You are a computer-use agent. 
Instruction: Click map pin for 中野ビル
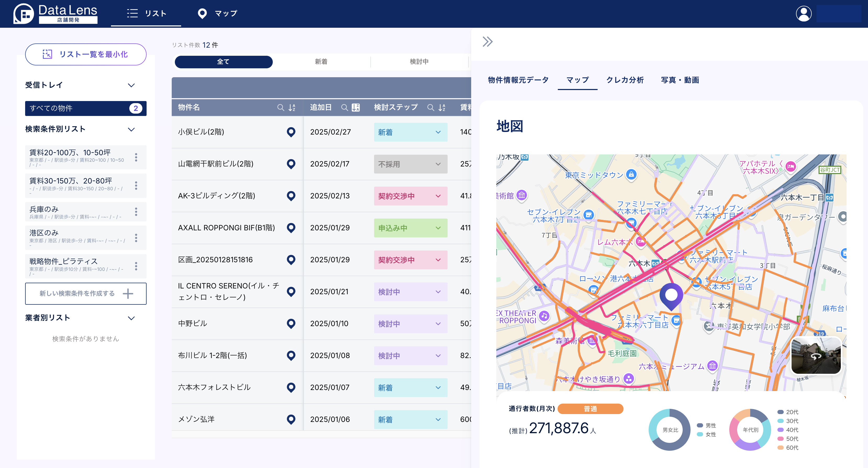point(291,324)
